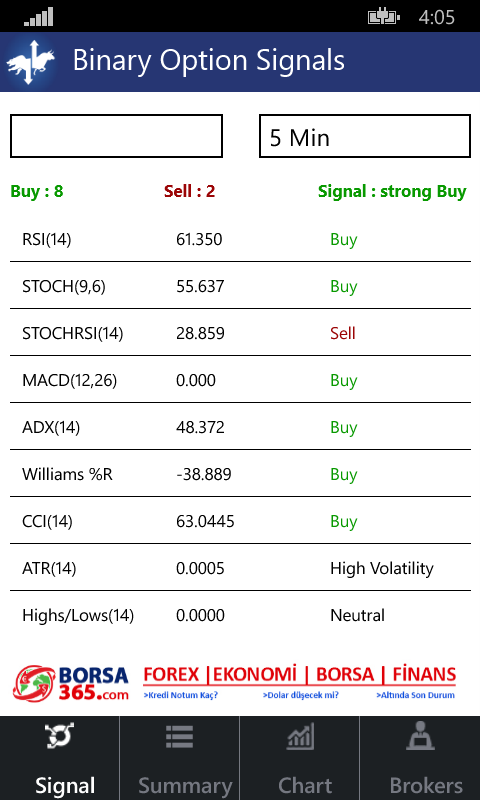Screen dimensions: 480x800
Task: Tap the battery charging status icon
Action: tap(384, 17)
